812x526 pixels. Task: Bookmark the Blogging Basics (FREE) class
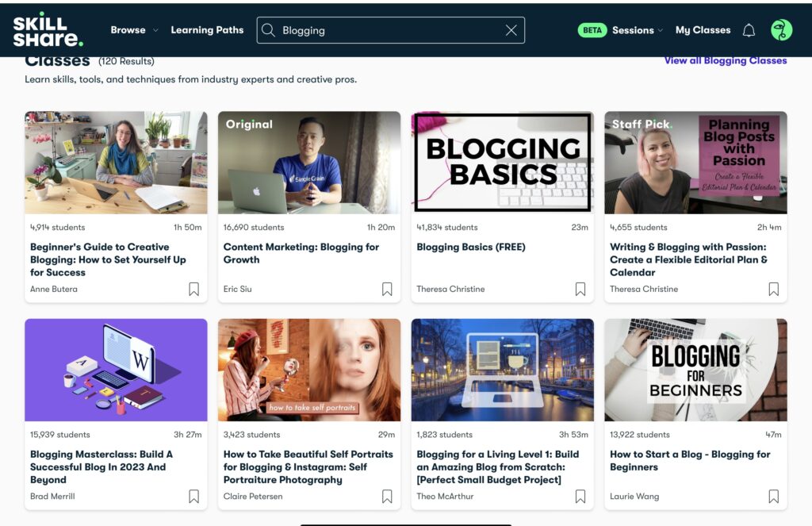point(580,290)
